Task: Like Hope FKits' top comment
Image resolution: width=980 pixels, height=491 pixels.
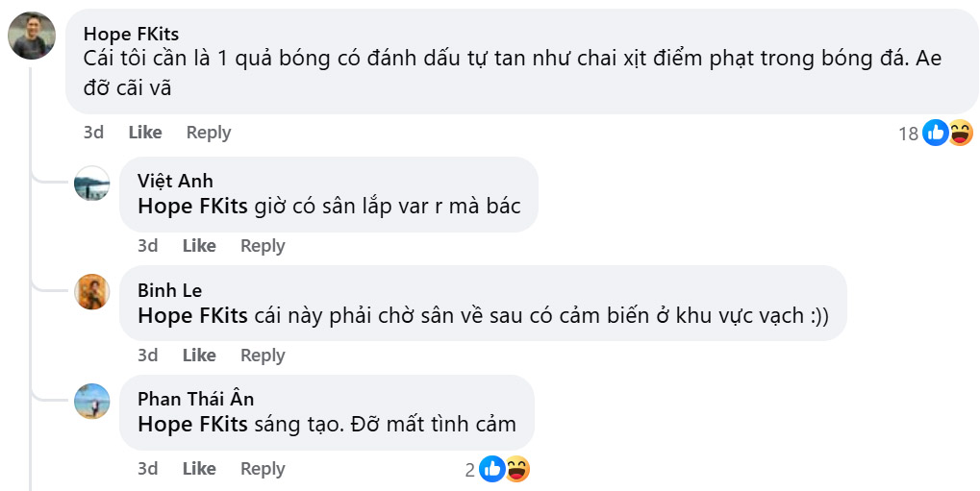Action: click(145, 133)
